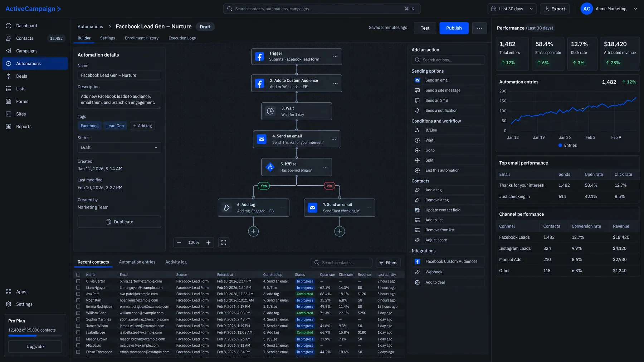Open the Reports sidebar icon
Viewport: 644px width, 362px height.
pos(9,127)
